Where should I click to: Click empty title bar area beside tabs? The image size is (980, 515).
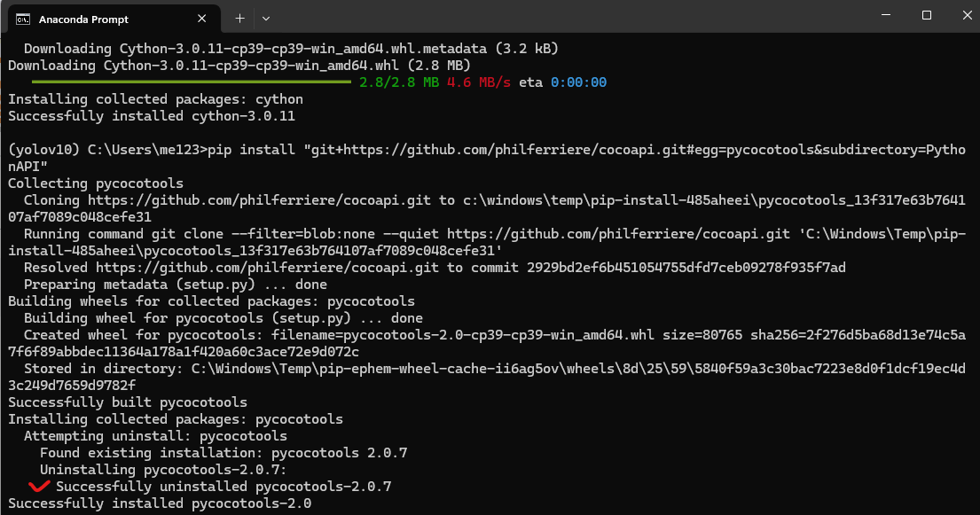click(562, 16)
